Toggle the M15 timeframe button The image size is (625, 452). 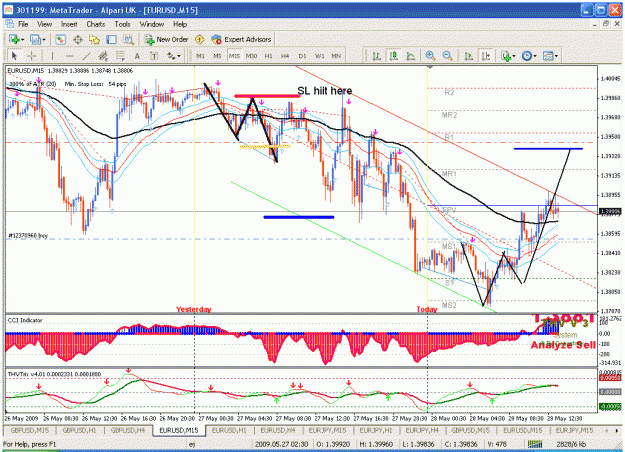tap(234, 56)
